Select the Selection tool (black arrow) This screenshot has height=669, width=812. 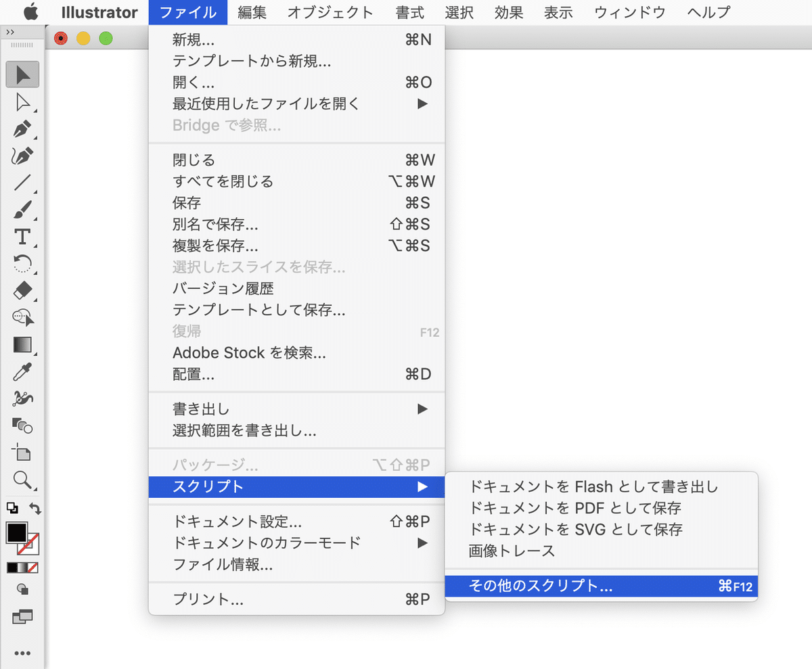(x=22, y=74)
